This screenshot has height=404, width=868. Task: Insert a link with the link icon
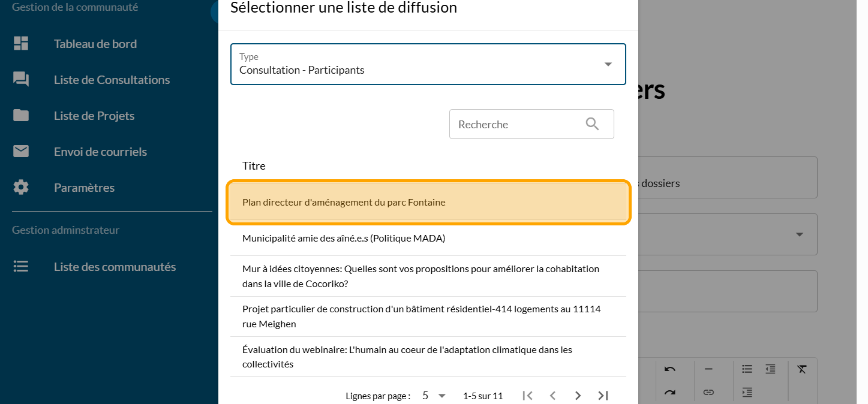[708, 392]
